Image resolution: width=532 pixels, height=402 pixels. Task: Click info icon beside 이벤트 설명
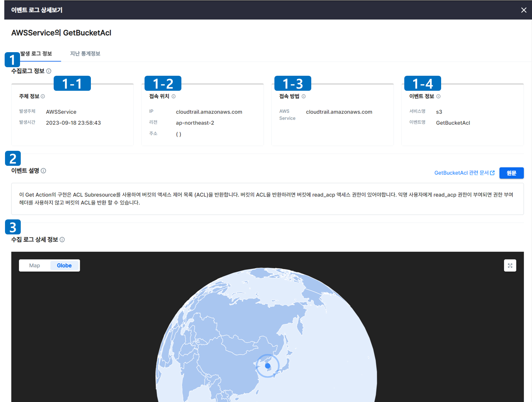pyautogui.click(x=43, y=171)
